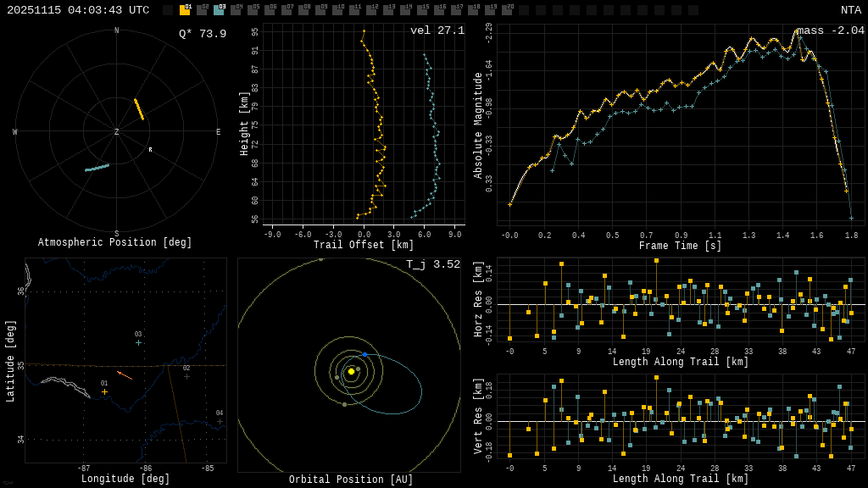868x488 pixels.
Task: Click the teal station 03 indicator box
Action: (219, 10)
